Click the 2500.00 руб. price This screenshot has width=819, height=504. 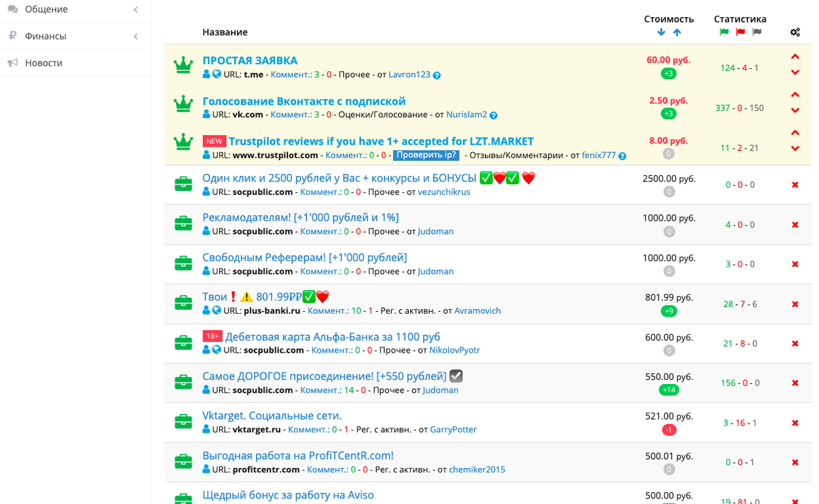(669, 179)
